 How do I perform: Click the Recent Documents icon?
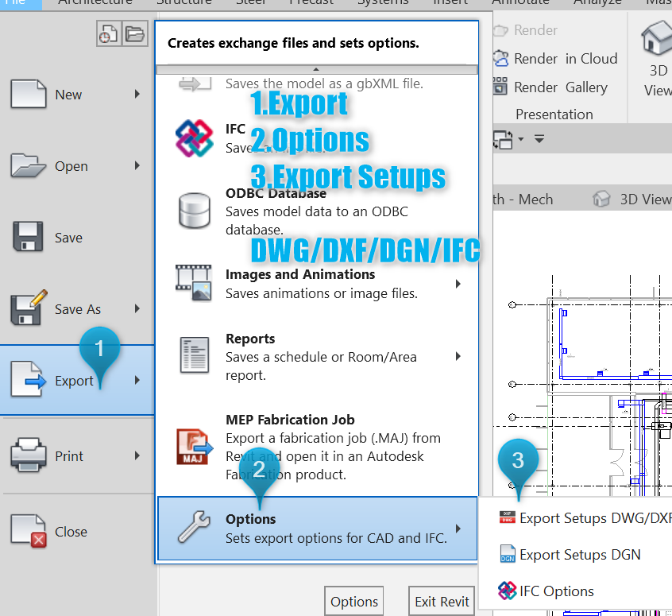[108, 33]
